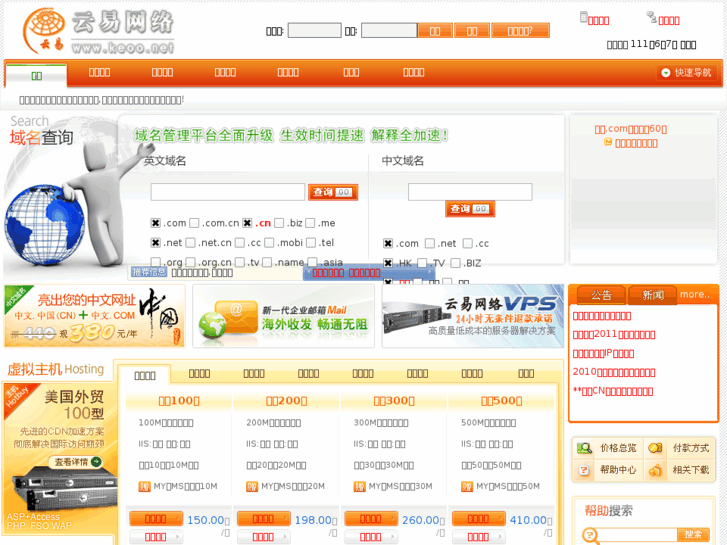Click the orange buy button beside 150.00 price
This screenshot has height=545, width=727.
click(x=156, y=519)
